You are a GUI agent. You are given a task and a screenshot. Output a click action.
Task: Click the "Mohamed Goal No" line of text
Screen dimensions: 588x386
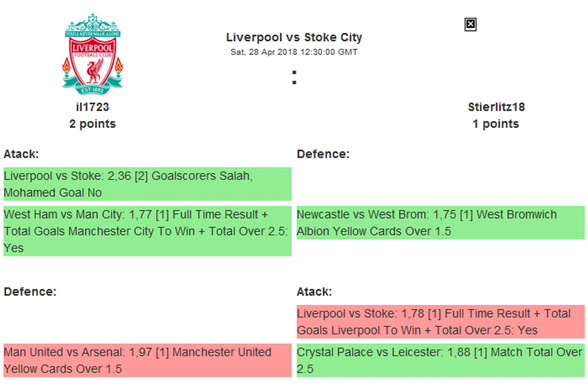53,193
